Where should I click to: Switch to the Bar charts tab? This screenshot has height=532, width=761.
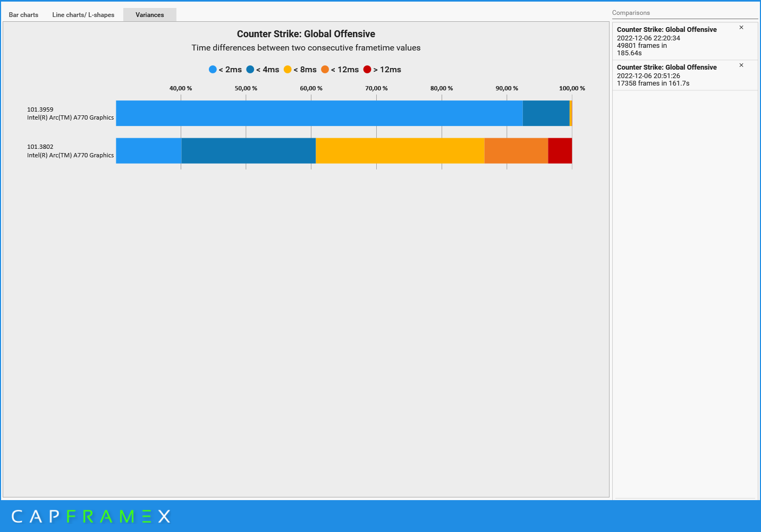point(23,15)
